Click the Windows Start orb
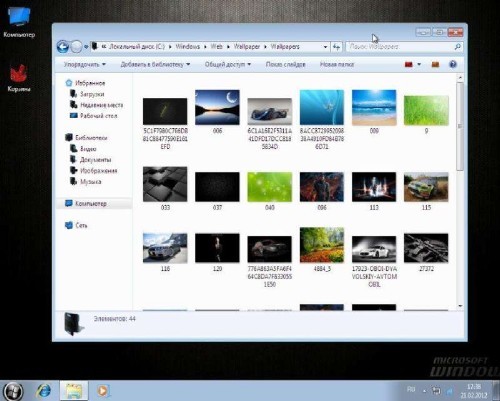 [13, 391]
